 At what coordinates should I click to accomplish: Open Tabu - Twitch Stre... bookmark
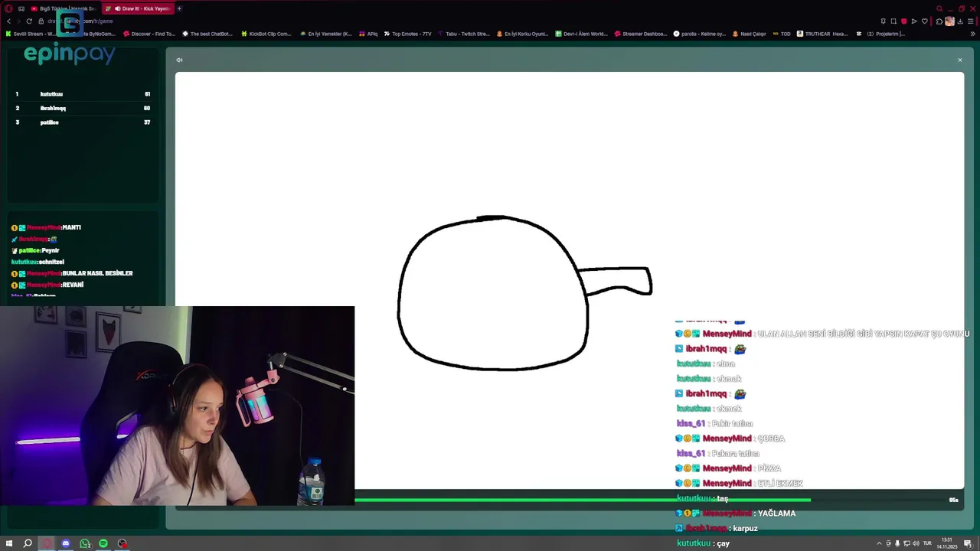[x=463, y=34]
